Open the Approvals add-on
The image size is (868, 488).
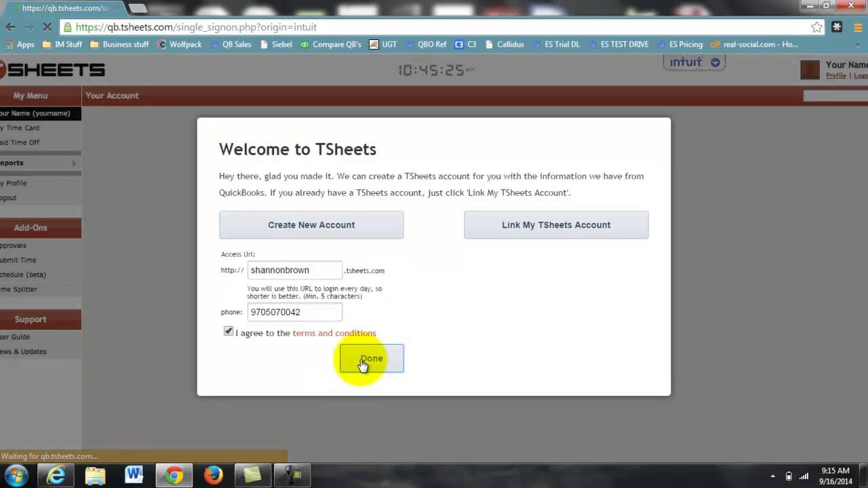click(14, 245)
